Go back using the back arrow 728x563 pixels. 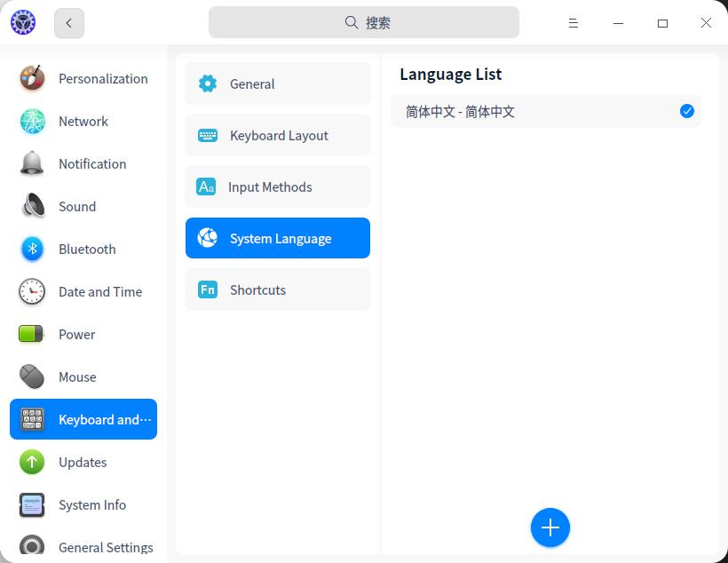[x=68, y=22]
